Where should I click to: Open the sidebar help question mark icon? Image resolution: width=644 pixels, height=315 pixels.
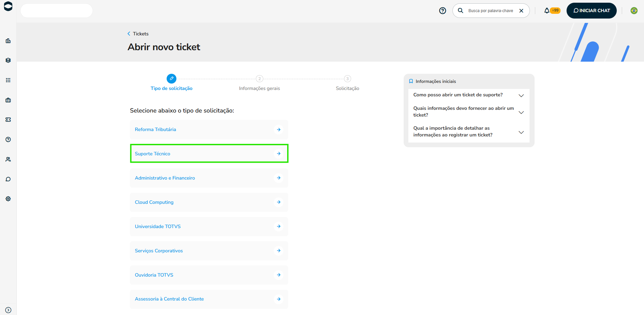[x=8, y=139]
